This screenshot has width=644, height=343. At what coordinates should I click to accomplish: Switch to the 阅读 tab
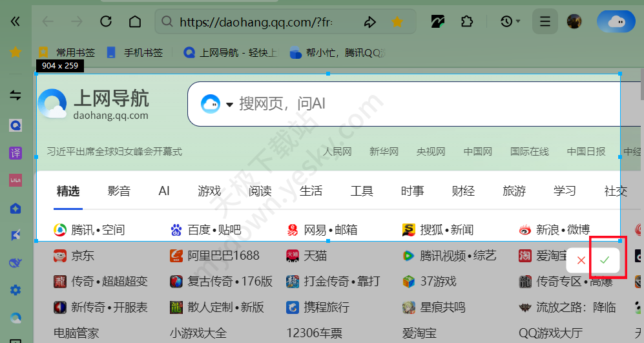pyautogui.click(x=260, y=191)
